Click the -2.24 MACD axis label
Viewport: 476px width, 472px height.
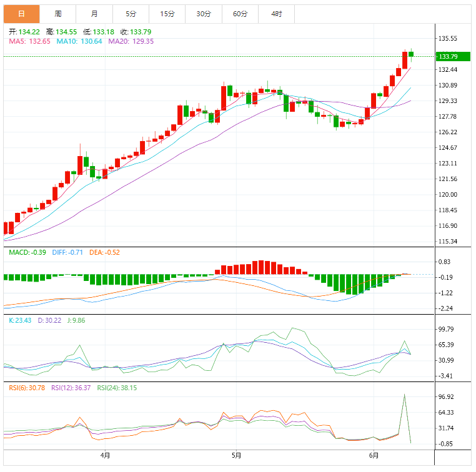[x=445, y=308]
